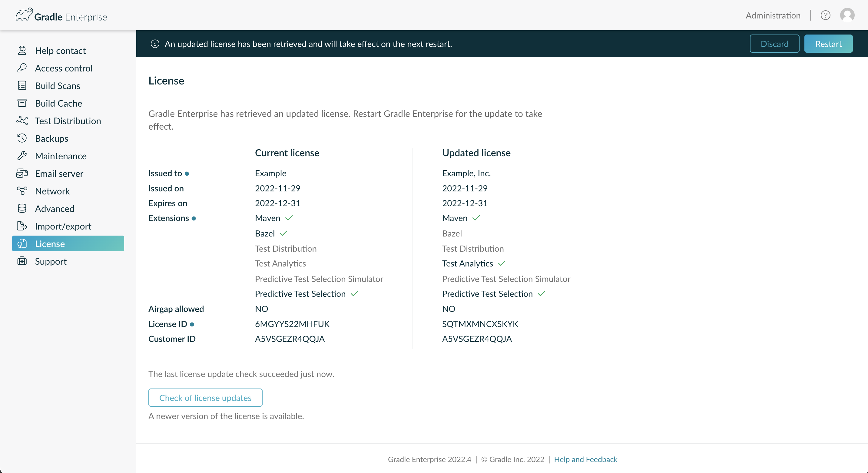Screen dimensions: 868x473
Task: Click the Administration header link
Action: [x=773, y=15]
